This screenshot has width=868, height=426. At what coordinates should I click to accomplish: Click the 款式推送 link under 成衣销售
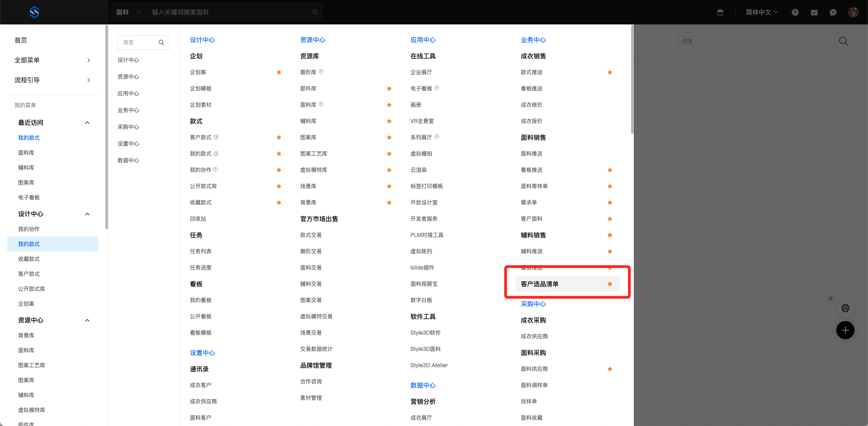[532, 72]
